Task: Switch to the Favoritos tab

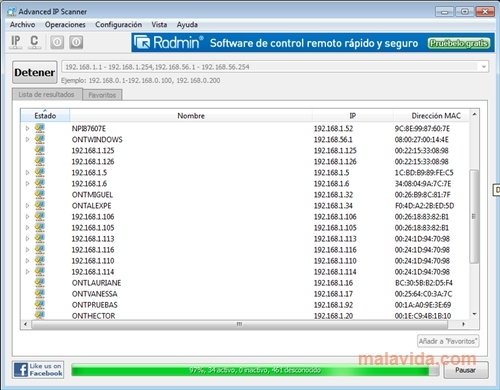Action: click(x=102, y=95)
